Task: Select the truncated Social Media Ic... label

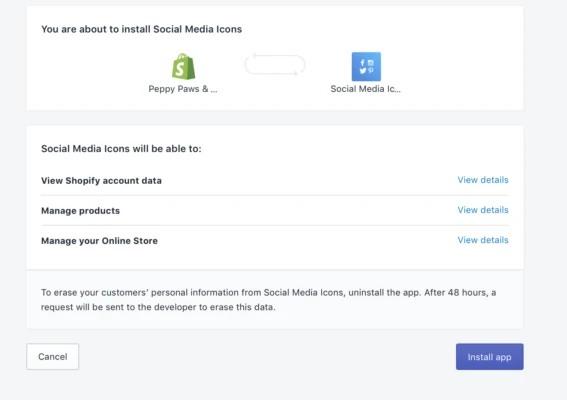Action: click(x=366, y=89)
